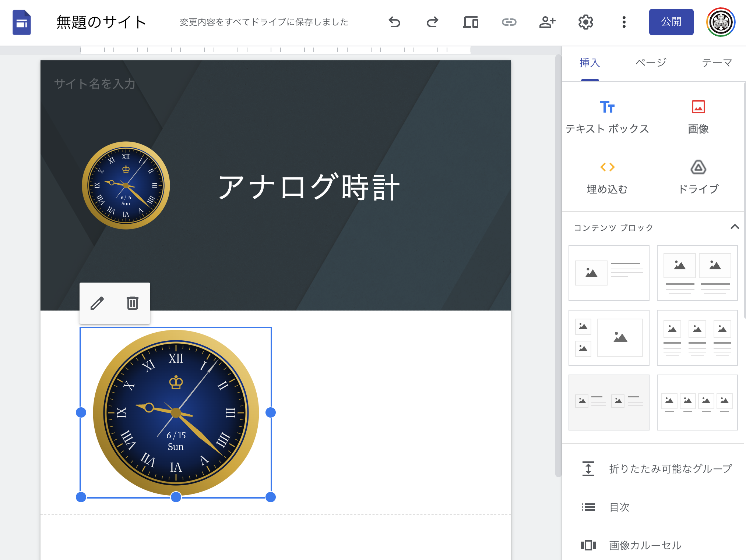Click the undo arrow icon
This screenshot has height=560, width=746.
(x=394, y=22)
